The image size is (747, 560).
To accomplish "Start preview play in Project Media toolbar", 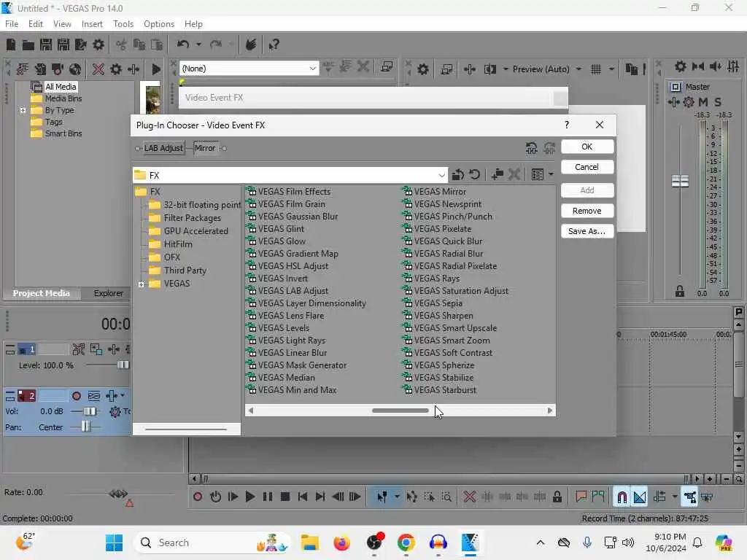I will (155, 69).
